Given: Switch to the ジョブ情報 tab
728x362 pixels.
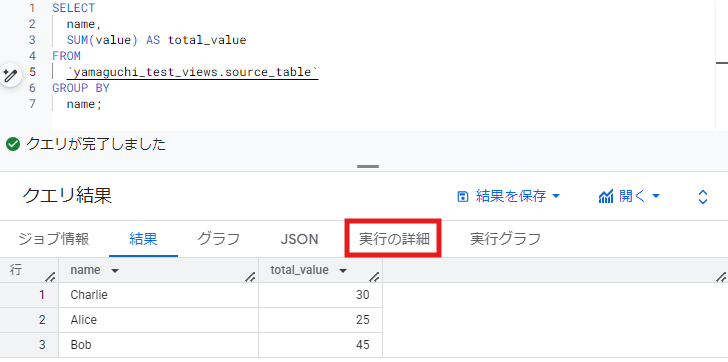Looking at the screenshot, I should click(x=54, y=239).
